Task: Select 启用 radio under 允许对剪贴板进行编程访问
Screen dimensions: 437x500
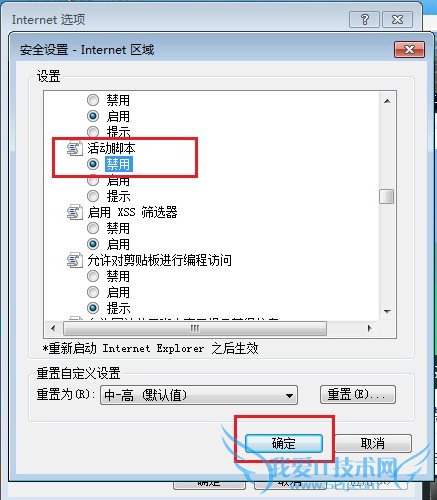Action: click(x=93, y=292)
